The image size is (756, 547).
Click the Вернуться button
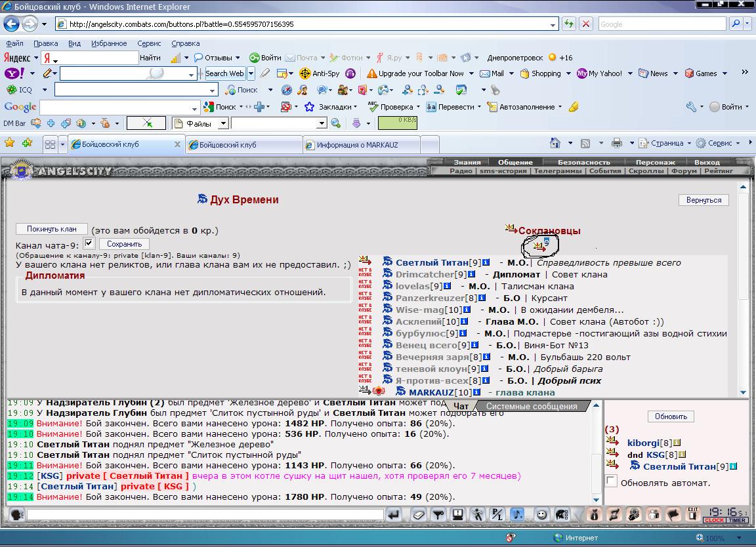(x=703, y=200)
